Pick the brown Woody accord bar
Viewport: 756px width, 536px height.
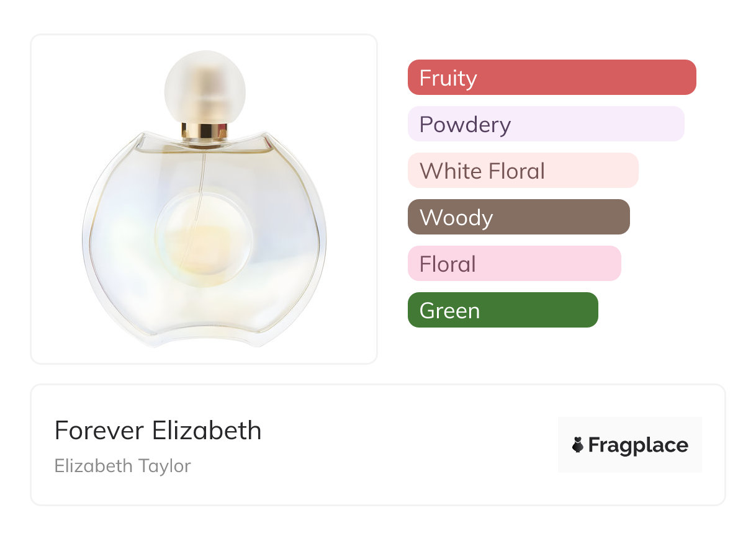coord(518,217)
